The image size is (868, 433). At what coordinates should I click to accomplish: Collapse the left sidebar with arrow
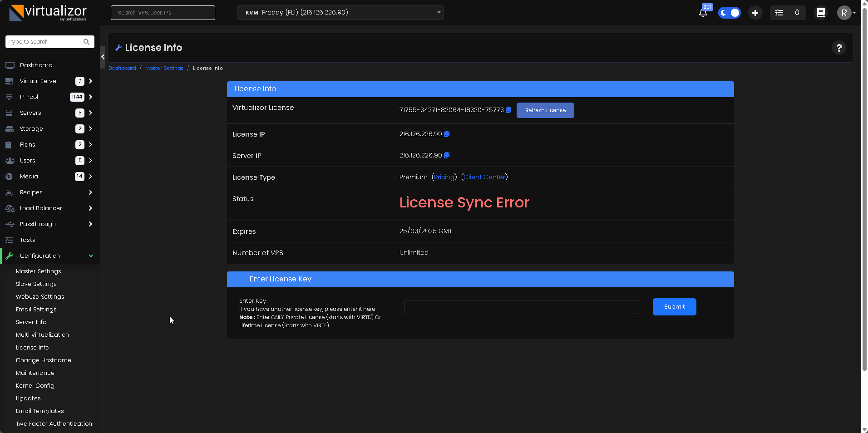[103, 57]
